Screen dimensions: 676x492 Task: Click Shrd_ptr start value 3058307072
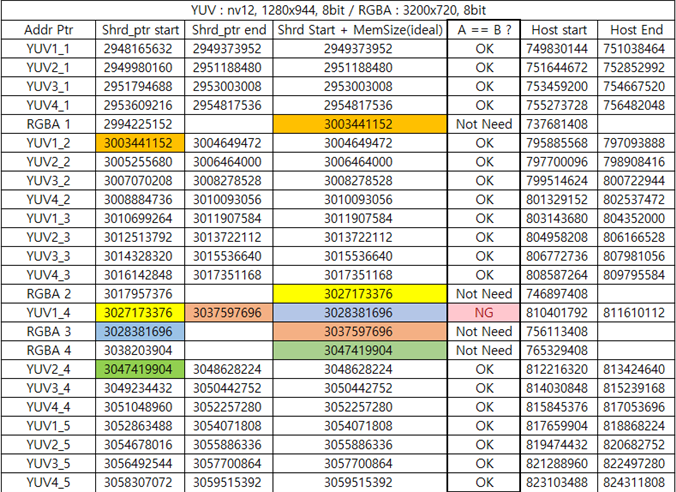coord(138,483)
